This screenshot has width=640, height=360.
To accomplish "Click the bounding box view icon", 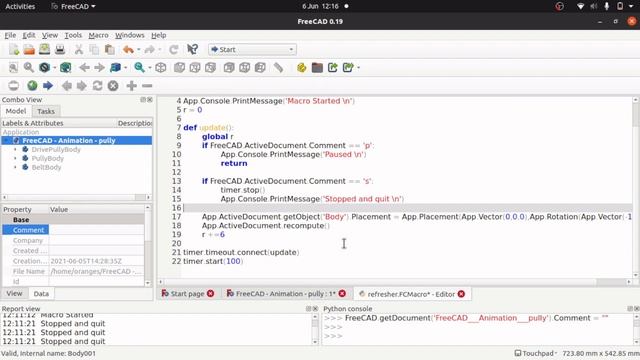I will click(65, 67).
